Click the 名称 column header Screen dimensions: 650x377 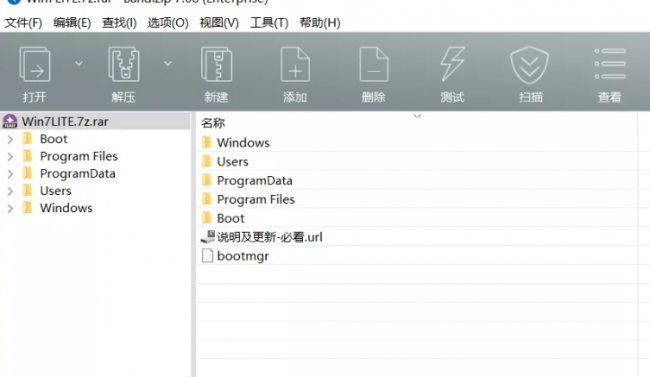point(213,123)
